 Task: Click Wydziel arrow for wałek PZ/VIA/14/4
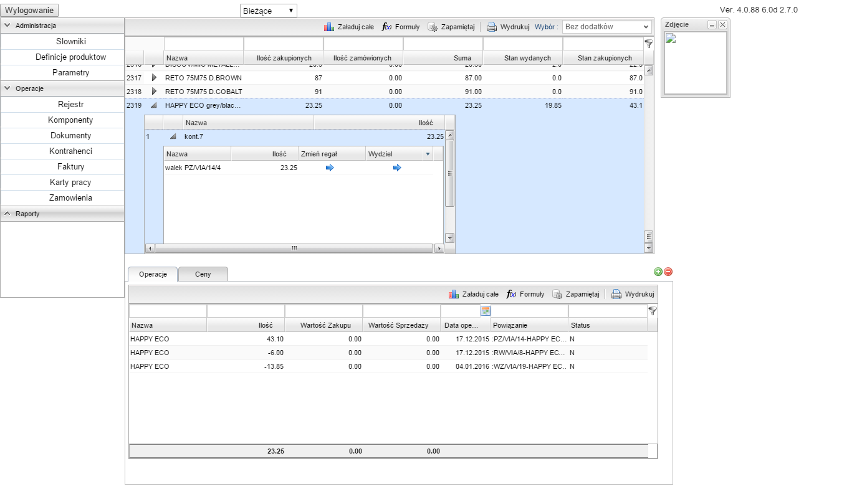[x=397, y=168]
